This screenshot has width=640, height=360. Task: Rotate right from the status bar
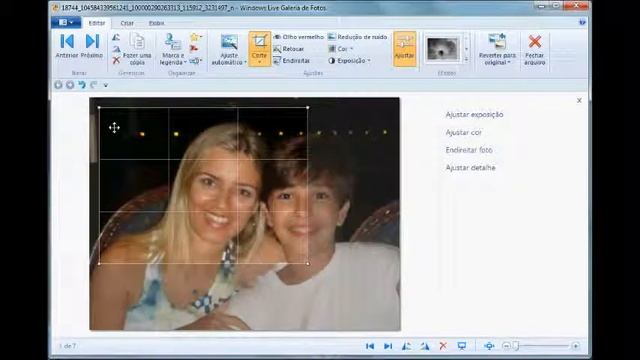(x=425, y=346)
